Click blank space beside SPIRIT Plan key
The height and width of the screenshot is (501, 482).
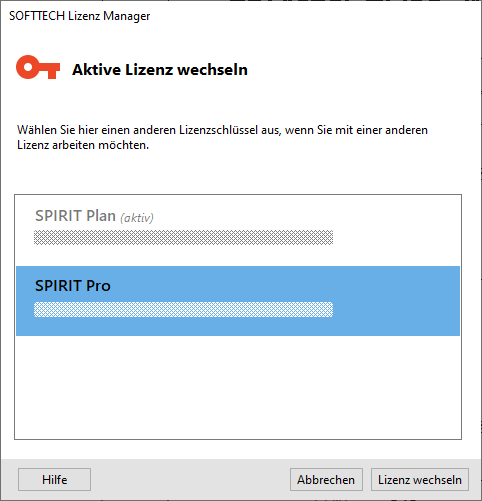(397, 237)
